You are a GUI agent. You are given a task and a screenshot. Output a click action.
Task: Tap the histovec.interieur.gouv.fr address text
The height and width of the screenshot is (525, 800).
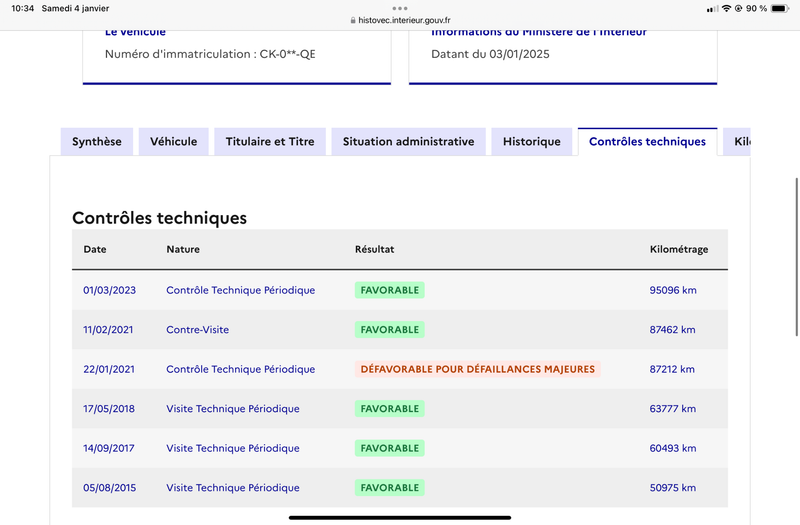click(x=404, y=20)
